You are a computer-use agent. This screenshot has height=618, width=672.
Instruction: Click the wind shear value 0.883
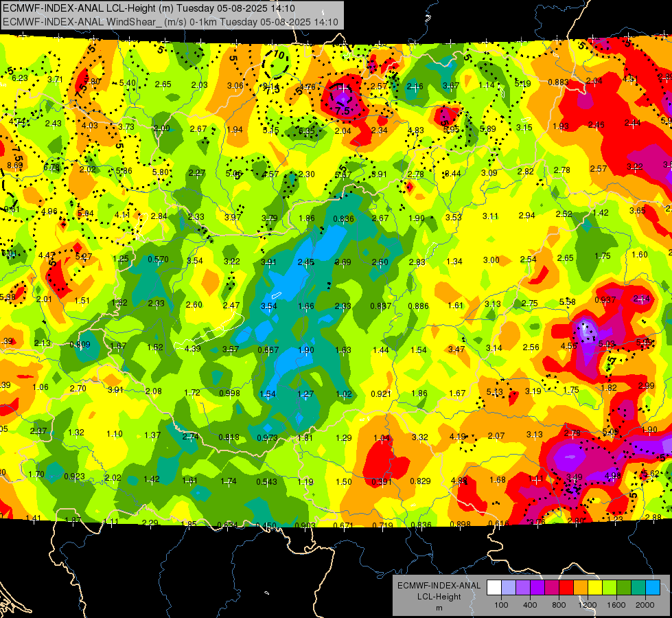(559, 82)
